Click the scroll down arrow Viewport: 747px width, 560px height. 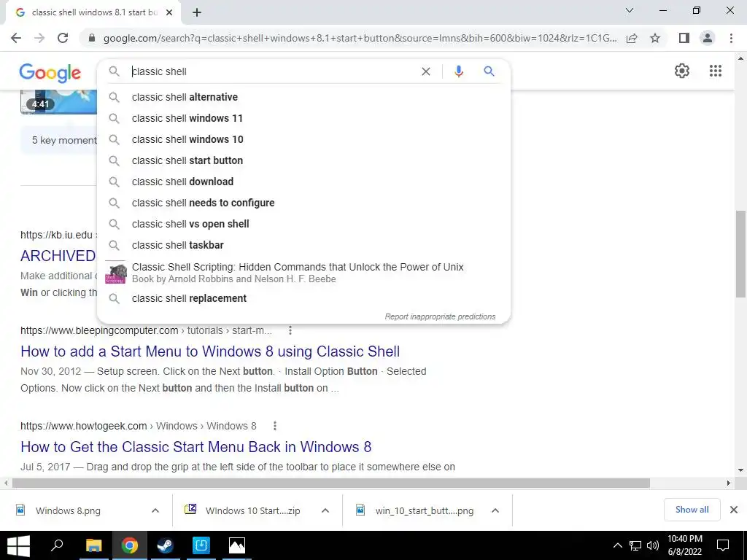(x=740, y=470)
